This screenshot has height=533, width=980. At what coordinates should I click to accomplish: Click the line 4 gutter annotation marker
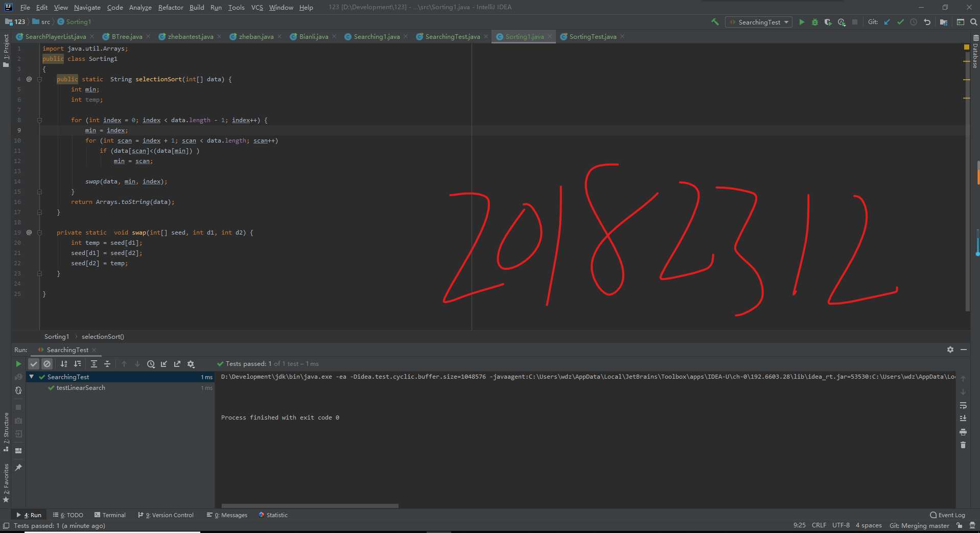click(x=29, y=79)
